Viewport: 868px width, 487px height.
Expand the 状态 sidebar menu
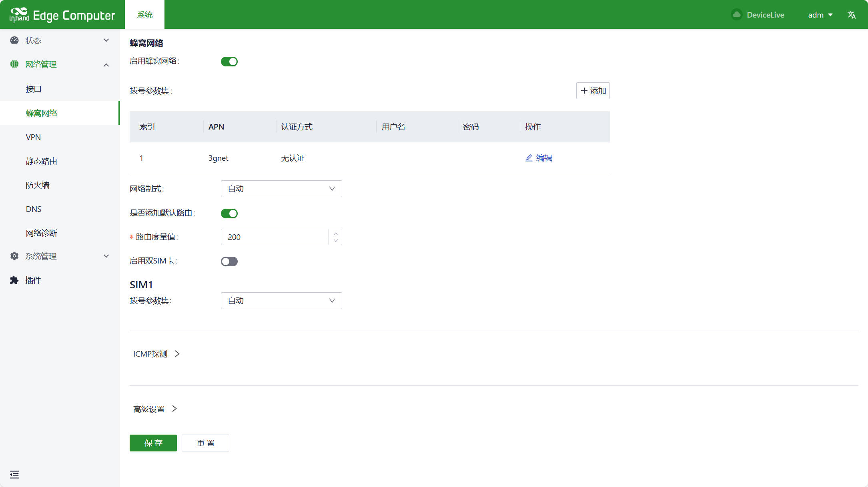coord(60,40)
